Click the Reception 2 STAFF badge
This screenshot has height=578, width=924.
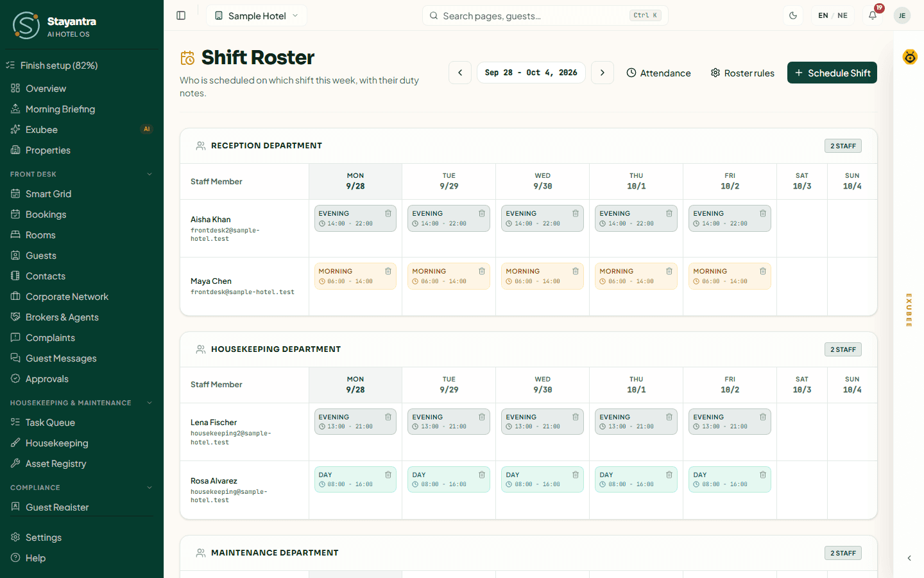[843, 146]
